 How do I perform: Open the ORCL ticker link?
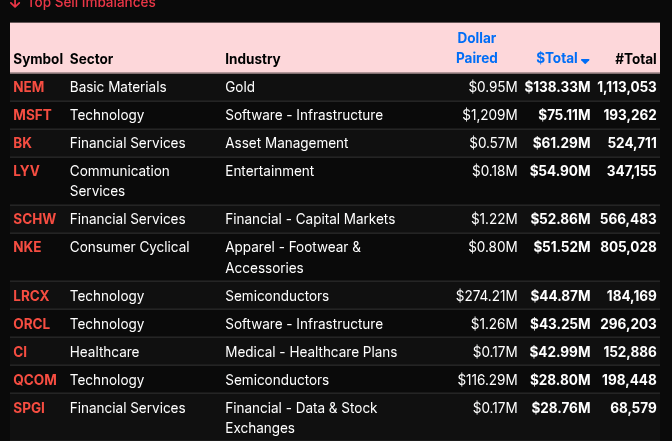click(x=31, y=324)
